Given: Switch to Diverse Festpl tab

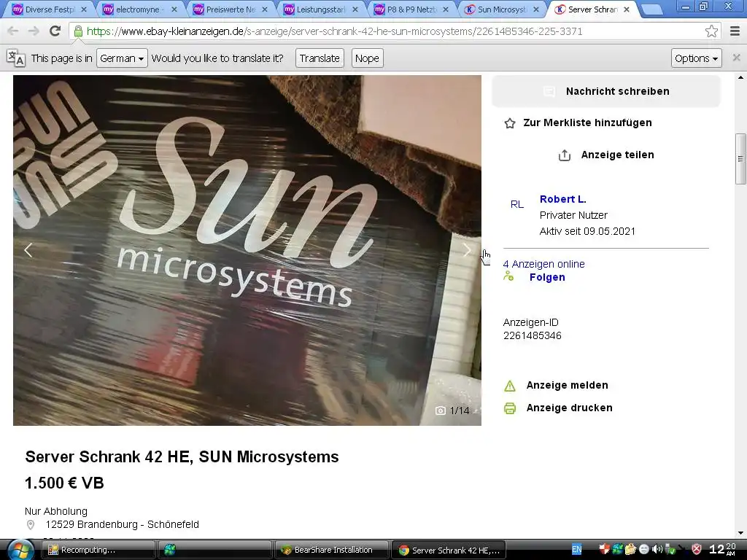Looking at the screenshot, I should (50, 9).
